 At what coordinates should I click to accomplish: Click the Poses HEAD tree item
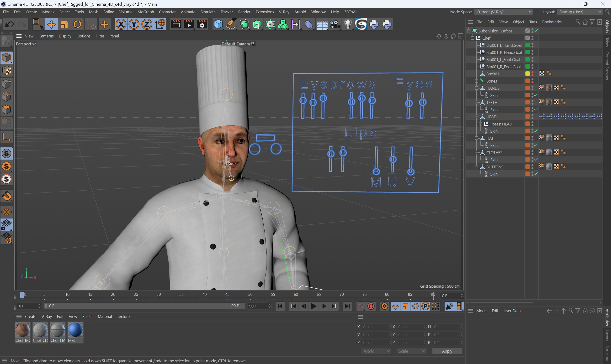coord(501,124)
